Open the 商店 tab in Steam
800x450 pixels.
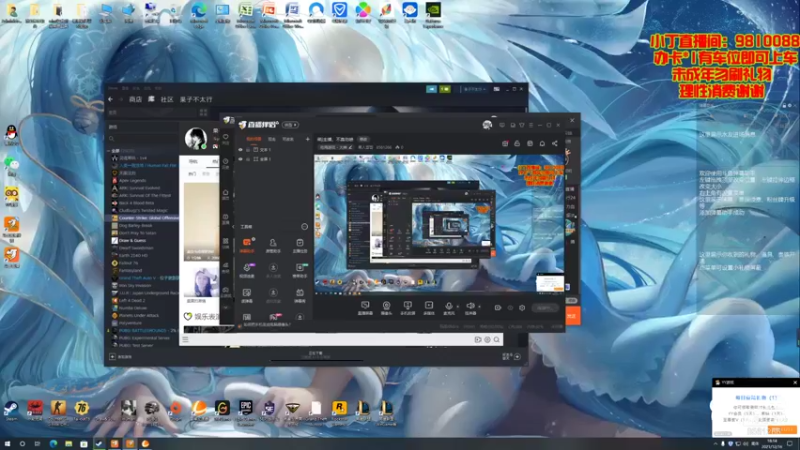tap(135, 99)
